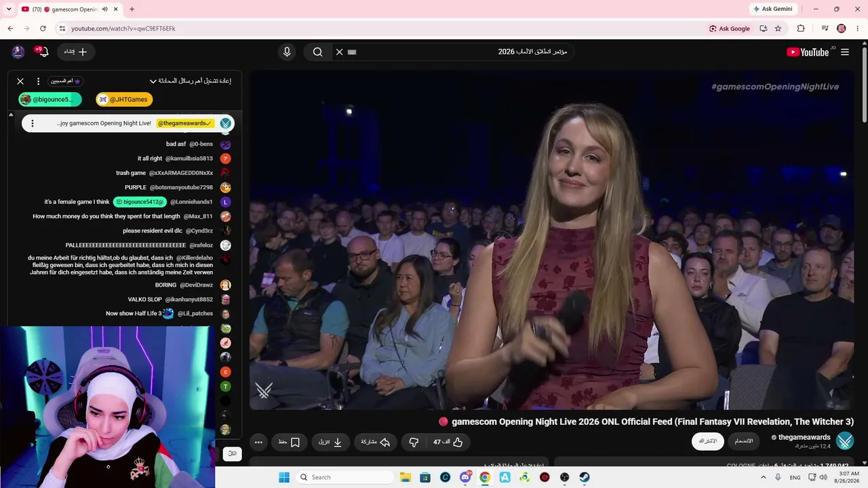Open pinned message three-dot menu

click(32, 123)
